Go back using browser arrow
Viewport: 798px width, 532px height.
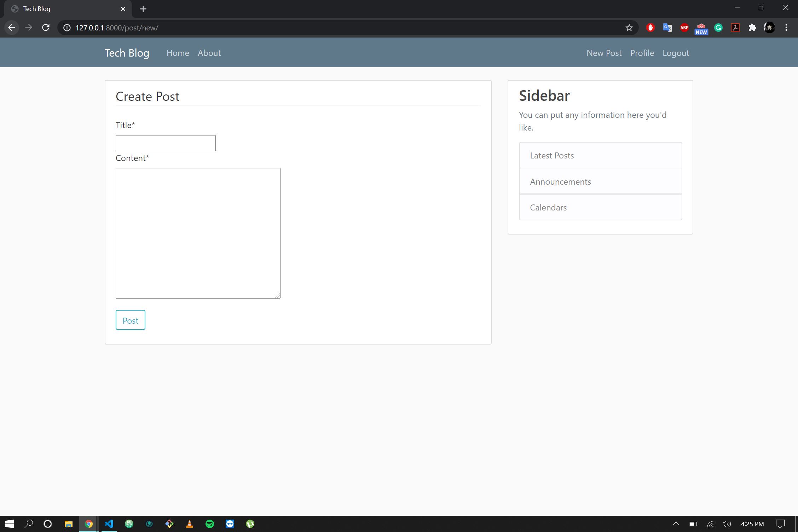[12, 28]
